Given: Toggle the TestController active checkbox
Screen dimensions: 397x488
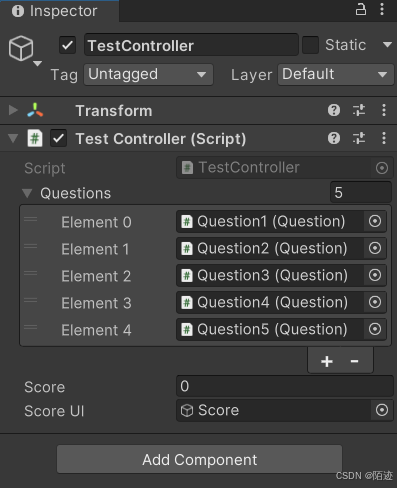Looking at the screenshot, I should coord(67,45).
